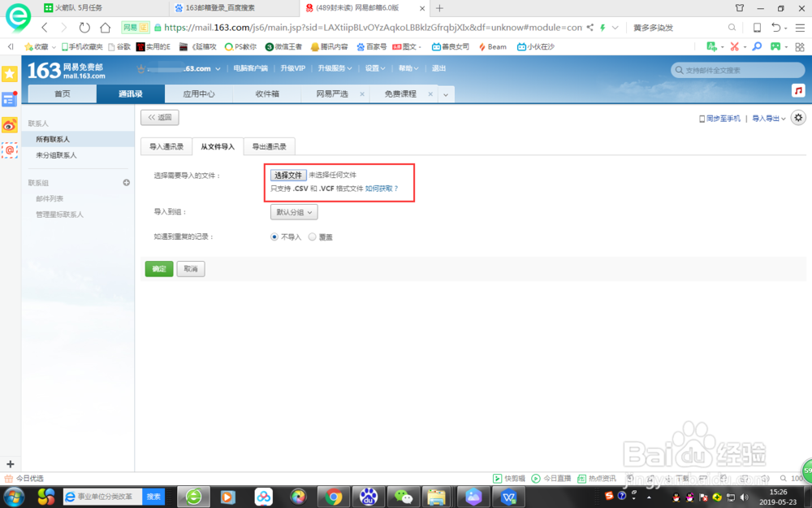Open Chrome from the Windows taskbar

(333, 497)
